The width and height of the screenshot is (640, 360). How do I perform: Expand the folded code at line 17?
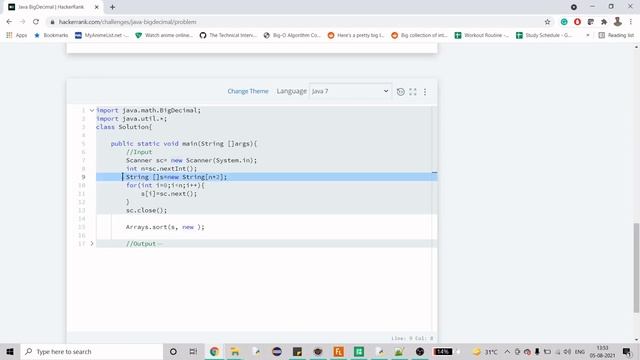click(92, 244)
